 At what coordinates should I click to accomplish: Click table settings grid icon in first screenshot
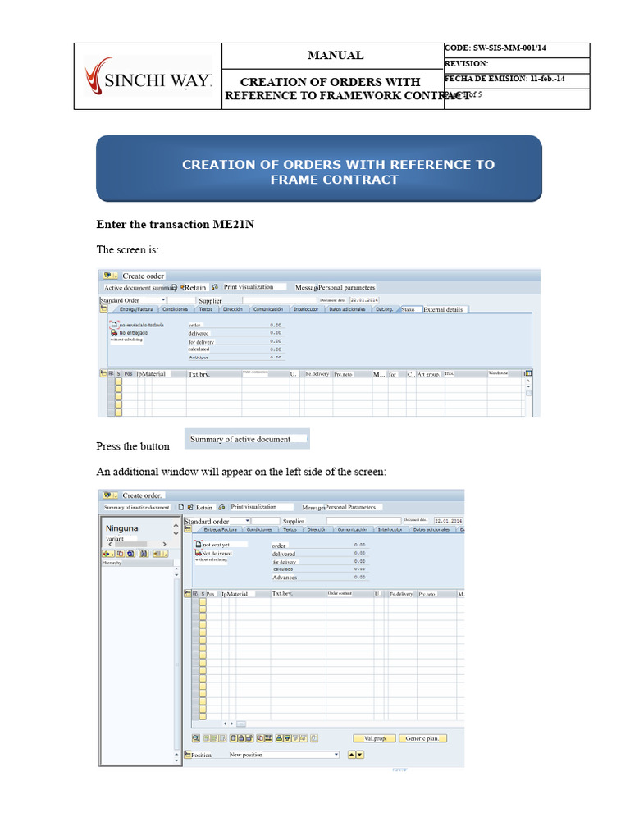[x=527, y=373]
